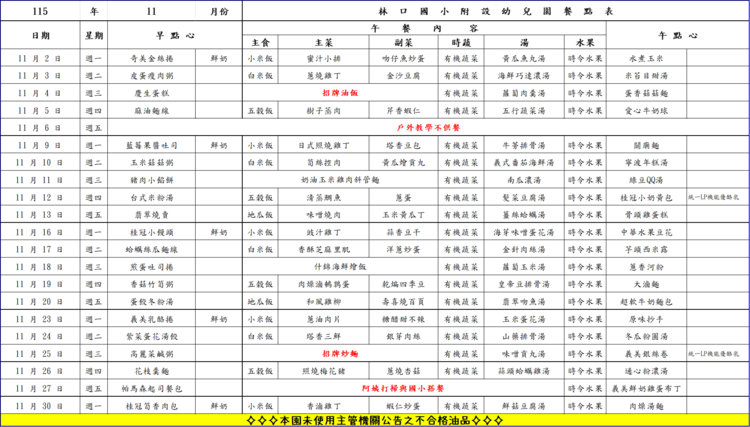This screenshot has width=750, height=427.
Task: Click afternoon snack 桂冠小奶黃包
Action: click(646, 197)
